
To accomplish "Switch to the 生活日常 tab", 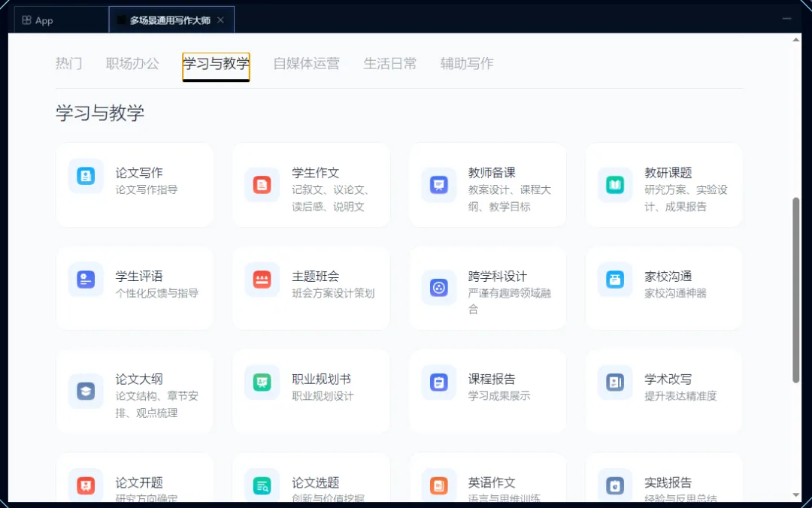I will (390, 64).
